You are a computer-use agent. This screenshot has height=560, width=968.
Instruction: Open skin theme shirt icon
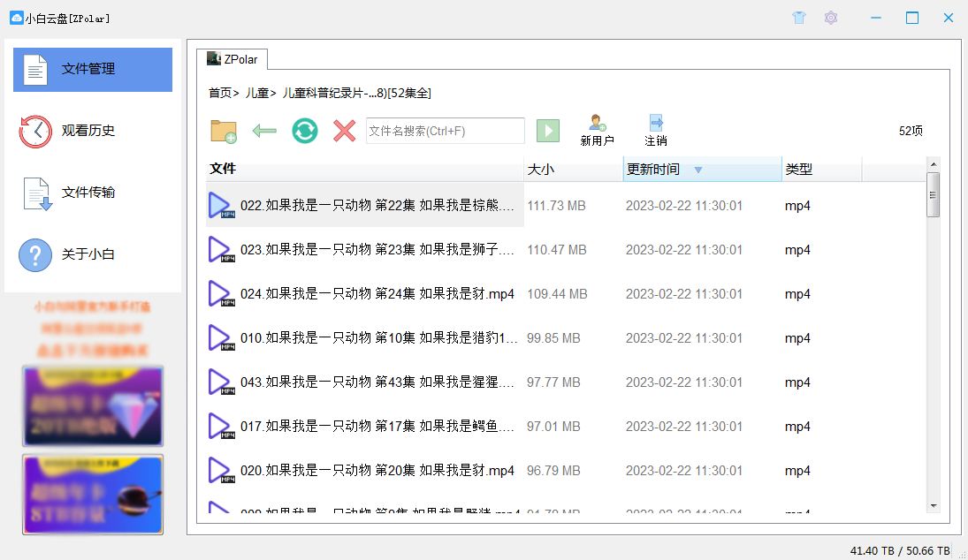coord(799,18)
